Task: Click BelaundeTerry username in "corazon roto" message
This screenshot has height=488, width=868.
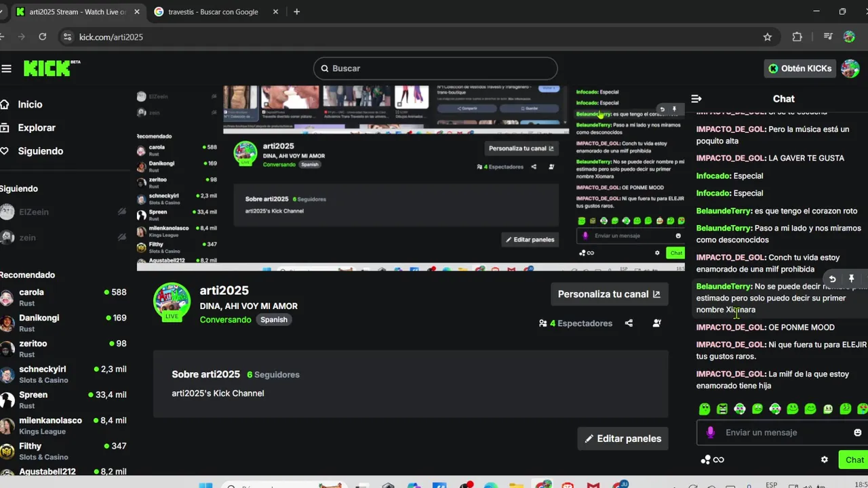Action: (x=724, y=211)
